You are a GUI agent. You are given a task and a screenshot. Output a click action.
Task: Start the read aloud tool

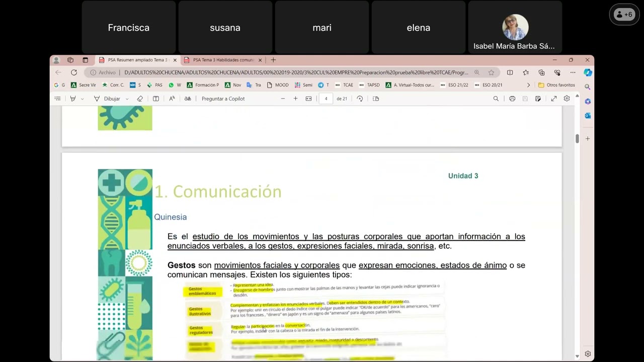172,99
